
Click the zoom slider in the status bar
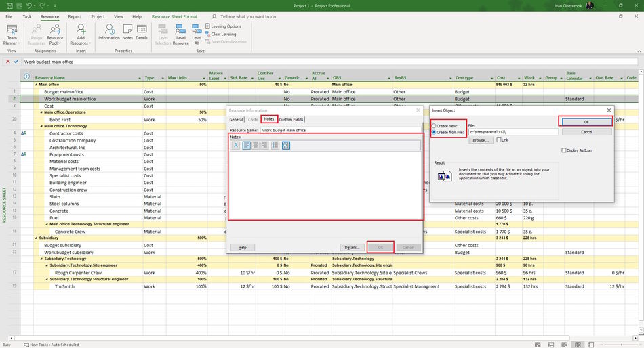coord(620,345)
